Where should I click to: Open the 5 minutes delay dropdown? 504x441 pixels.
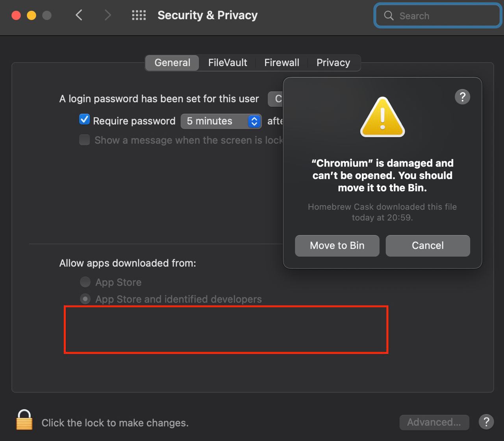(221, 121)
